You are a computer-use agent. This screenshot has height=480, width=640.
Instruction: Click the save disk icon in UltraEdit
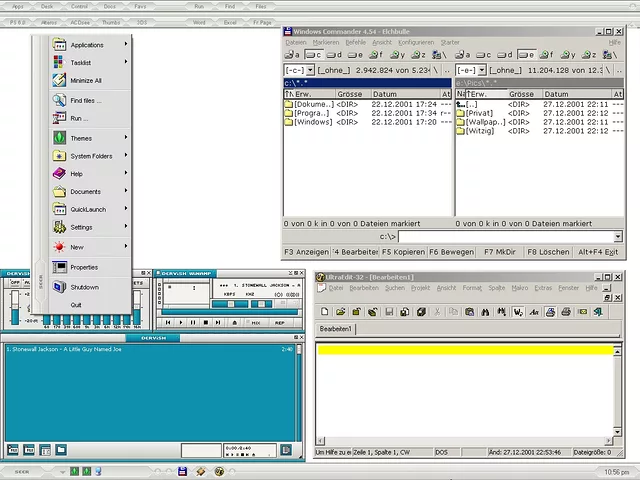click(390, 312)
